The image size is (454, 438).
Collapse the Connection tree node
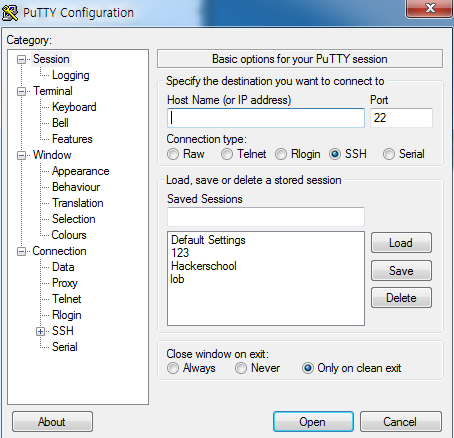pos(21,252)
